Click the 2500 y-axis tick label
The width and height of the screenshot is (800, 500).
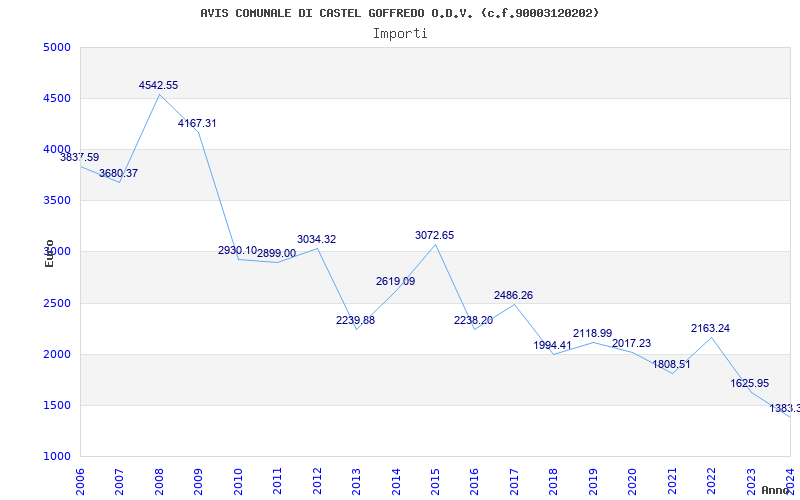(x=55, y=304)
